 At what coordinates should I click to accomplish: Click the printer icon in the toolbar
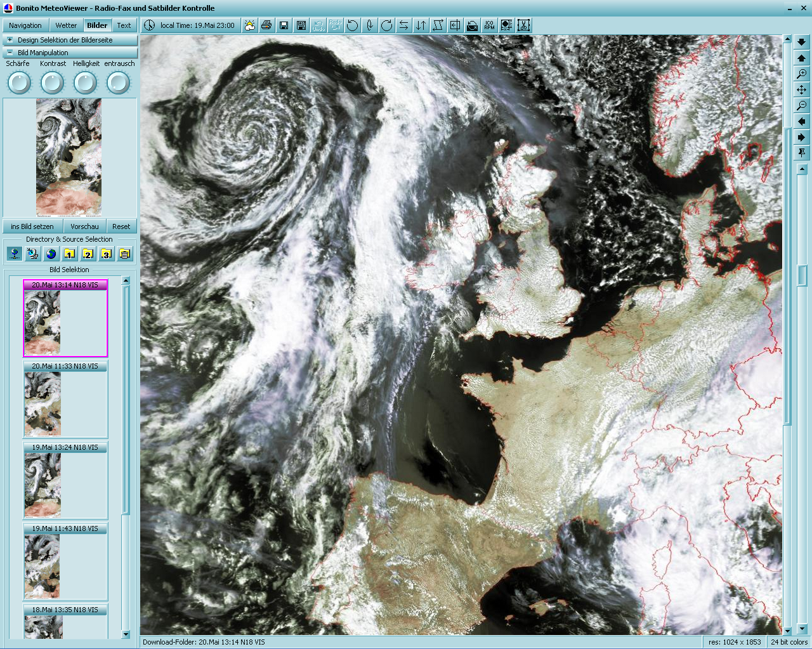[266, 25]
